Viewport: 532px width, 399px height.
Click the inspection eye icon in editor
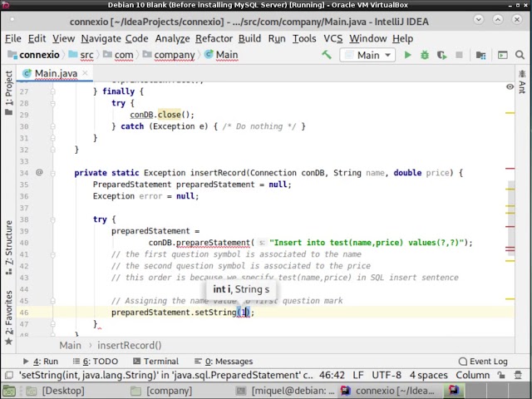pyautogui.click(x=510, y=86)
